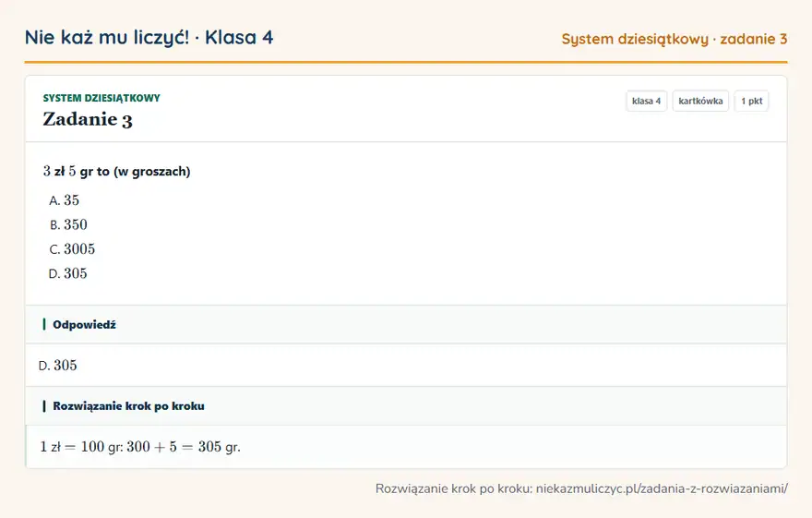Viewport: 812px width, 518px height.
Task: Click the question text '3 zł 5 gr to (w groszach)'
Action: click(116, 171)
